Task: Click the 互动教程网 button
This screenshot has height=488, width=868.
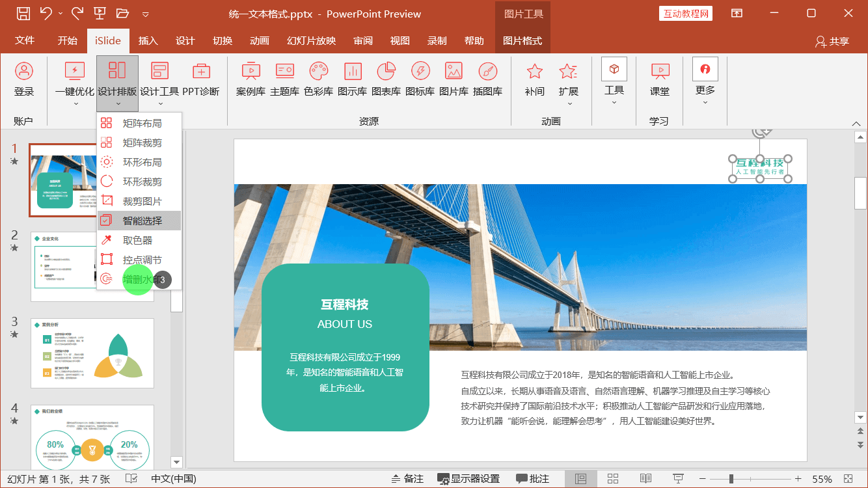Action: click(686, 14)
